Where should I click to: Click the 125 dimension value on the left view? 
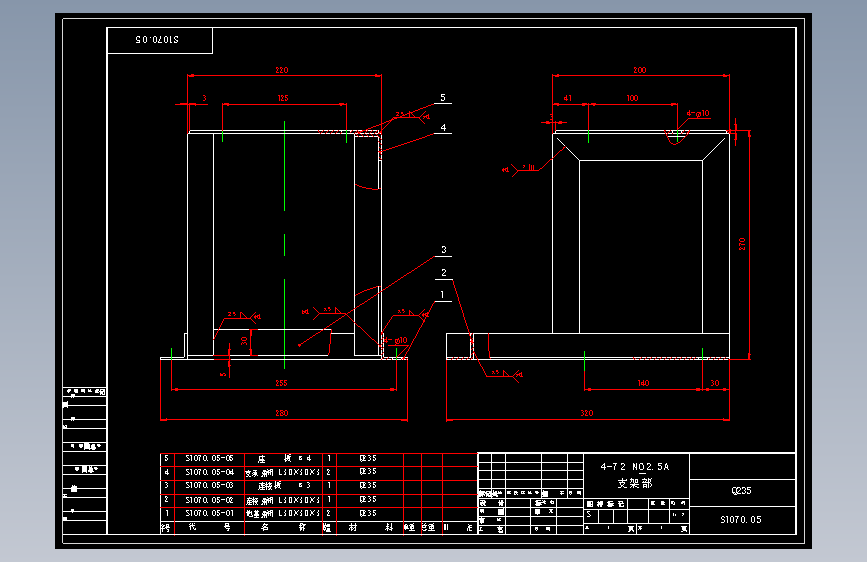coord(283,98)
